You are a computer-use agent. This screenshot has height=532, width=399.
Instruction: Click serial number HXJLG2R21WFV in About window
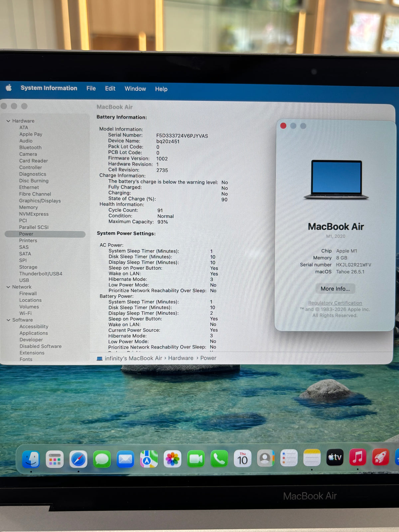353,265
